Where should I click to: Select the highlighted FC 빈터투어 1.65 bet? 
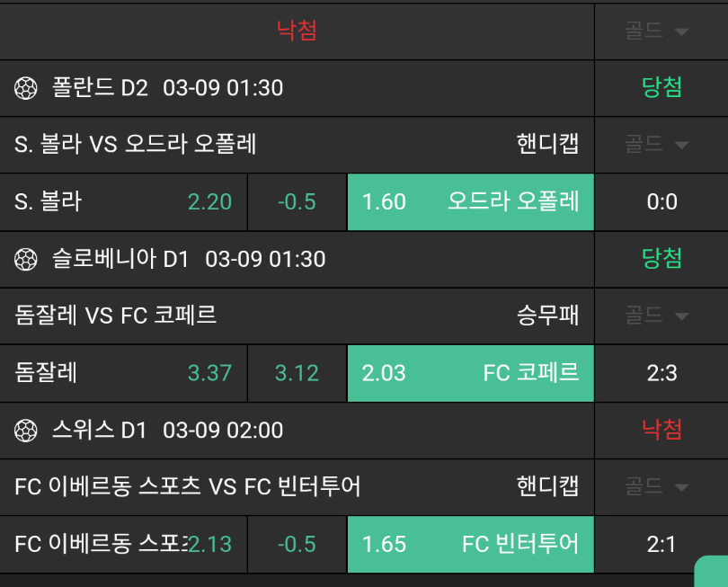[470, 544]
